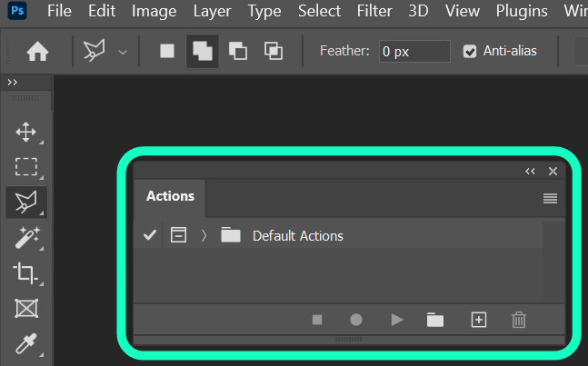Choose New selection mode icon

point(167,51)
